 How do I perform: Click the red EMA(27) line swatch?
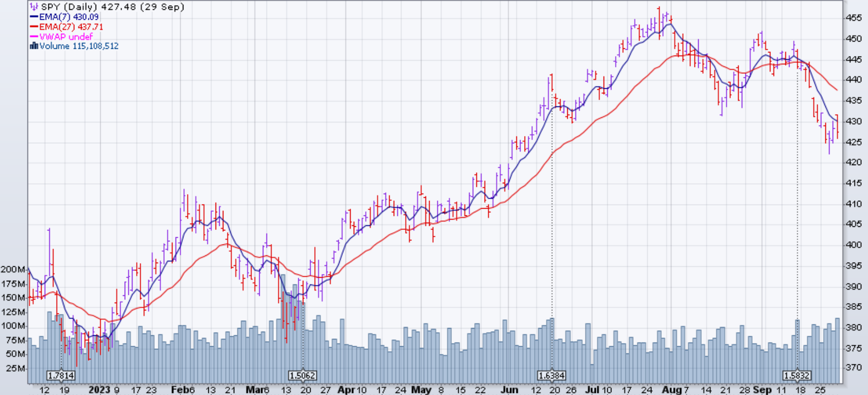(34, 27)
